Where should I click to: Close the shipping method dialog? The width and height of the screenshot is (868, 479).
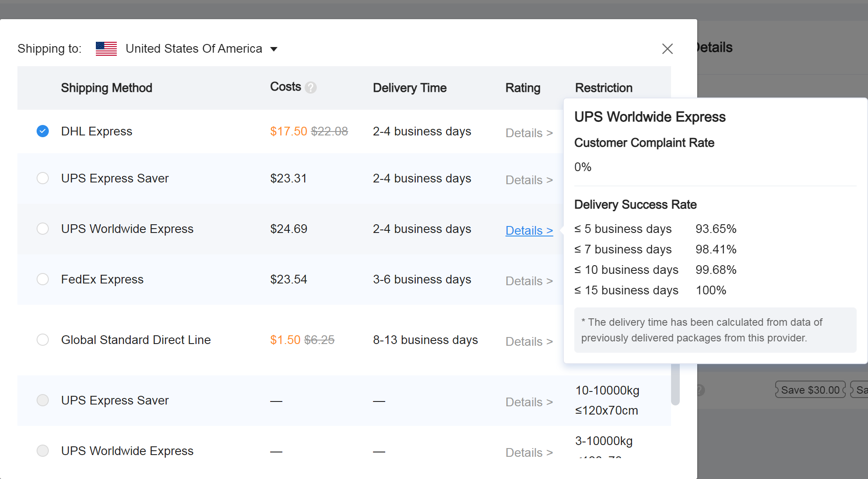click(x=667, y=49)
